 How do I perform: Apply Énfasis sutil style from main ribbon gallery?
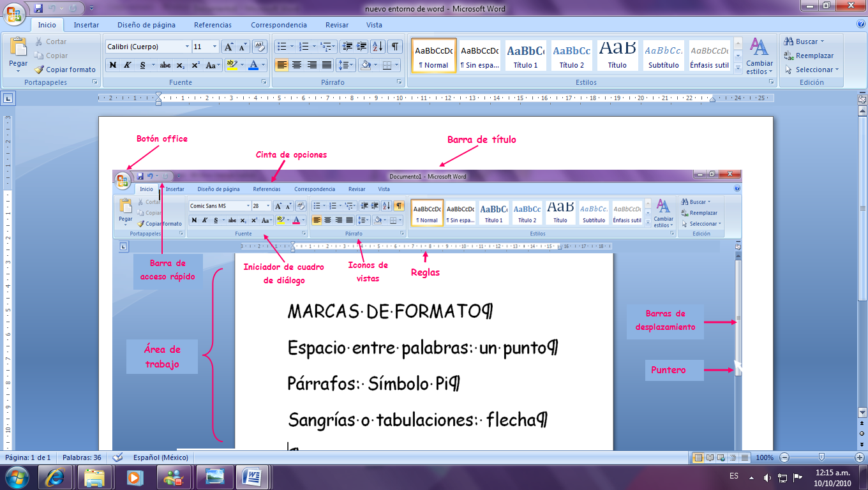pos(710,55)
